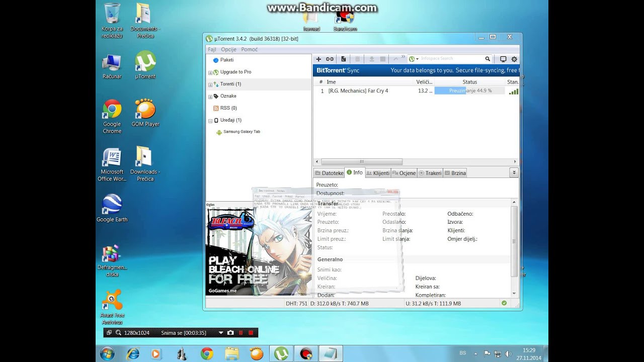The width and height of the screenshot is (644, 362).
Task: Click the DHT: 751 status bar entry
Action: 296,304
